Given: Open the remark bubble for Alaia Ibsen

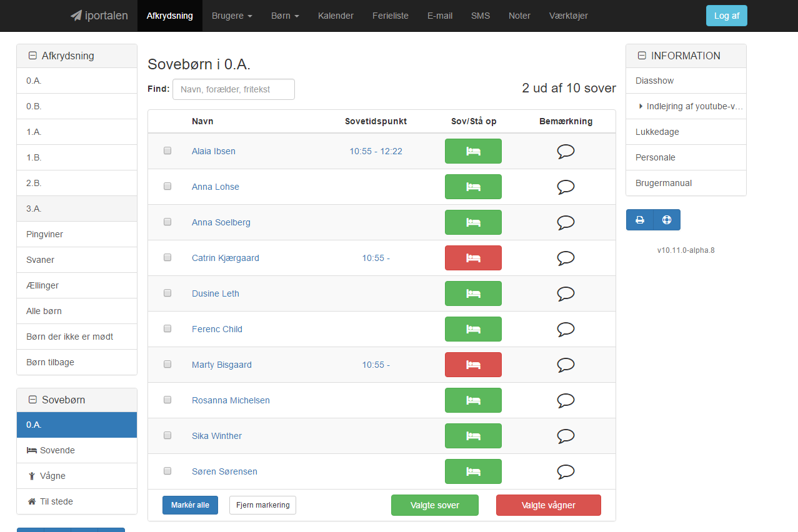Looking at the screenshot, I should [566, 151].
